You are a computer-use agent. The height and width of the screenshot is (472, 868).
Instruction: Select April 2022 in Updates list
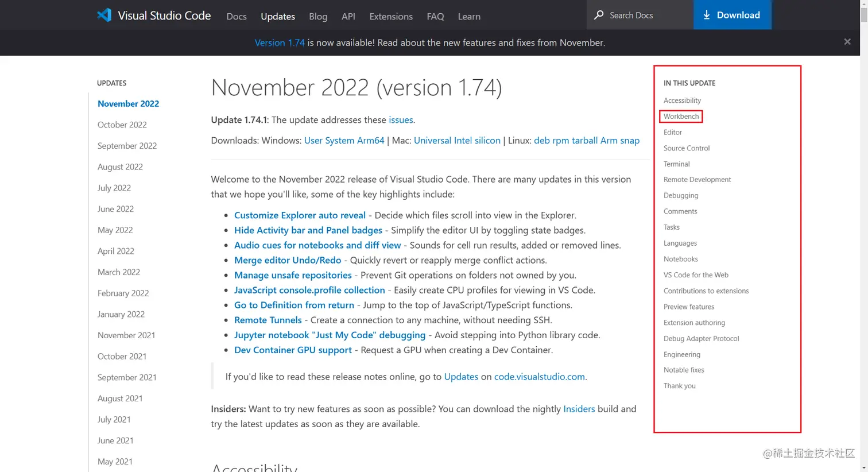[x=116, y=251]
